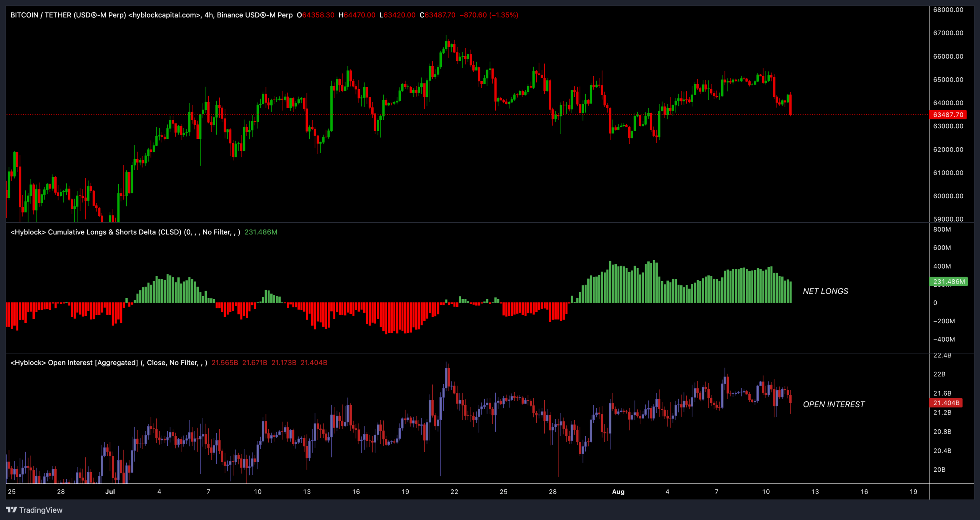Click the CLSD indicator title label

(125, 232)
